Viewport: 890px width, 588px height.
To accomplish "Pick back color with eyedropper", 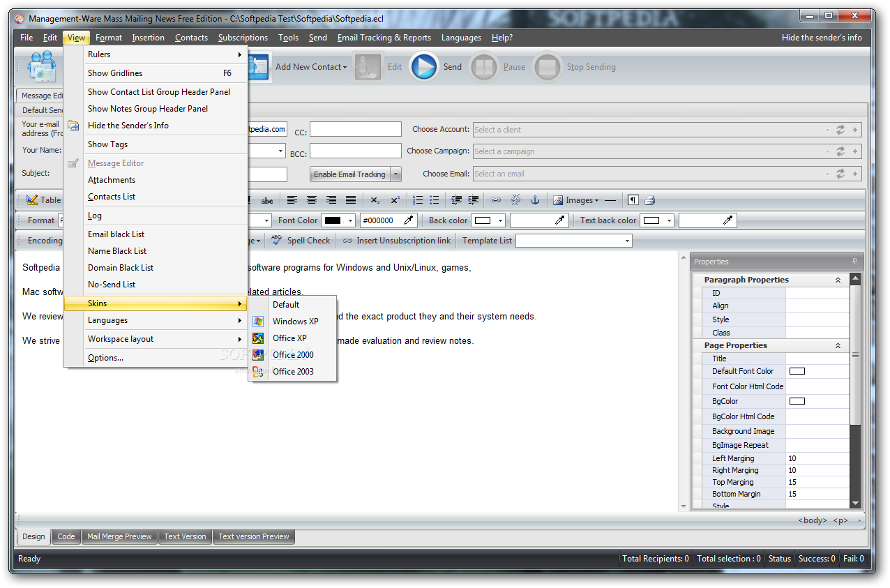I will click(x=559, y=220).
